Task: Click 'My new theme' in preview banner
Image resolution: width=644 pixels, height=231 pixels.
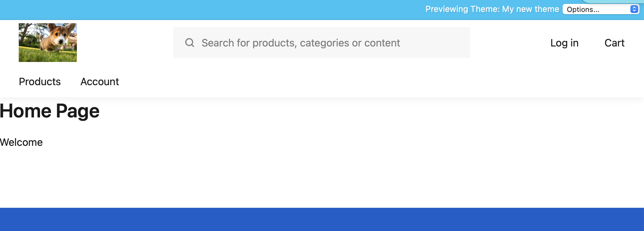Action: [x=531, y=9]
